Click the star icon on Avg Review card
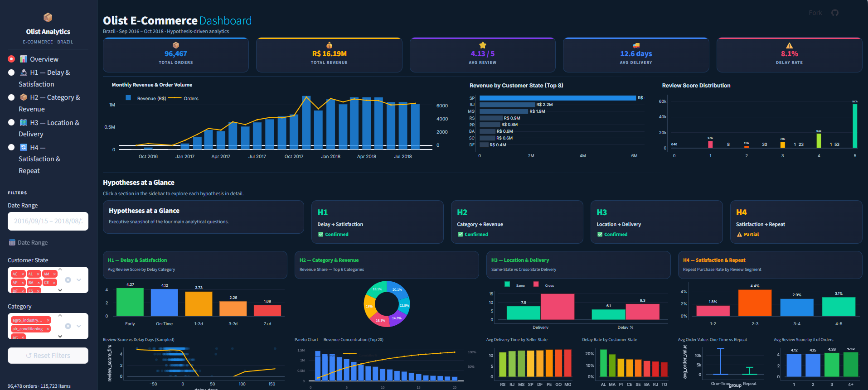Viewport: 868px width, 390px height. (483, 45)
